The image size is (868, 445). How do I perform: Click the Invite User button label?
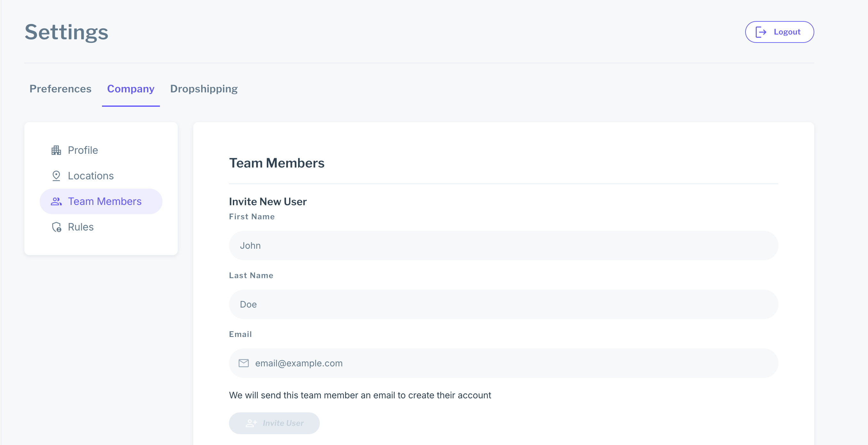coord(283,423)
